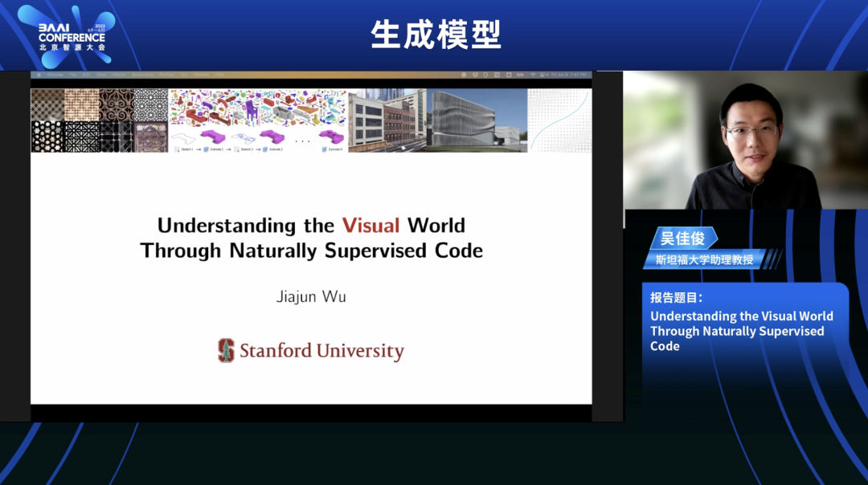
Task: Click the 生成模型 heading
Action: [436, 35]
